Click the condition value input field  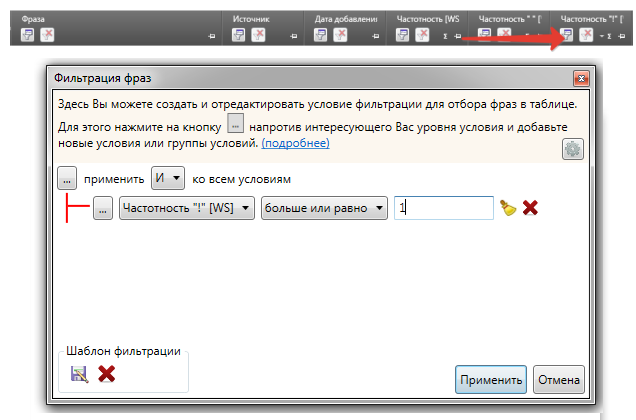(443, 208)
